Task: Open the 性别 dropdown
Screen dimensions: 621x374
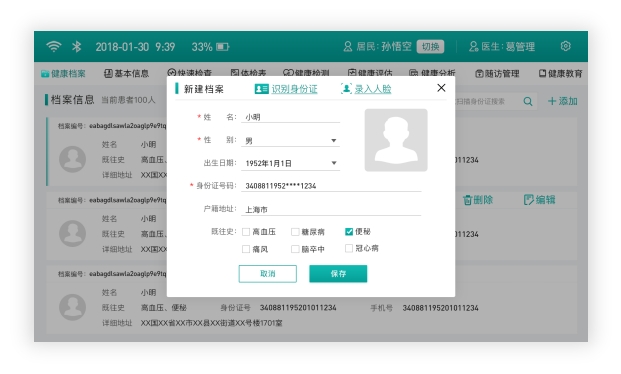Action: tap(290, 141)
